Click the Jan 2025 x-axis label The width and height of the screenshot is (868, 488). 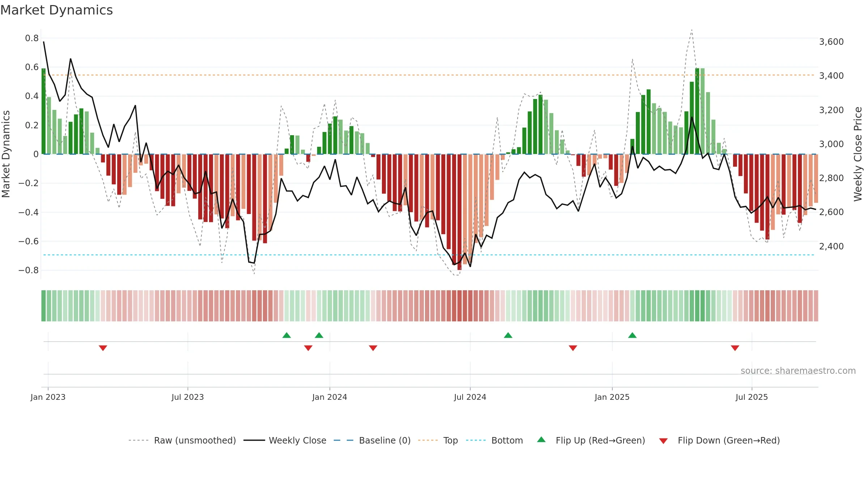(612, 397)
